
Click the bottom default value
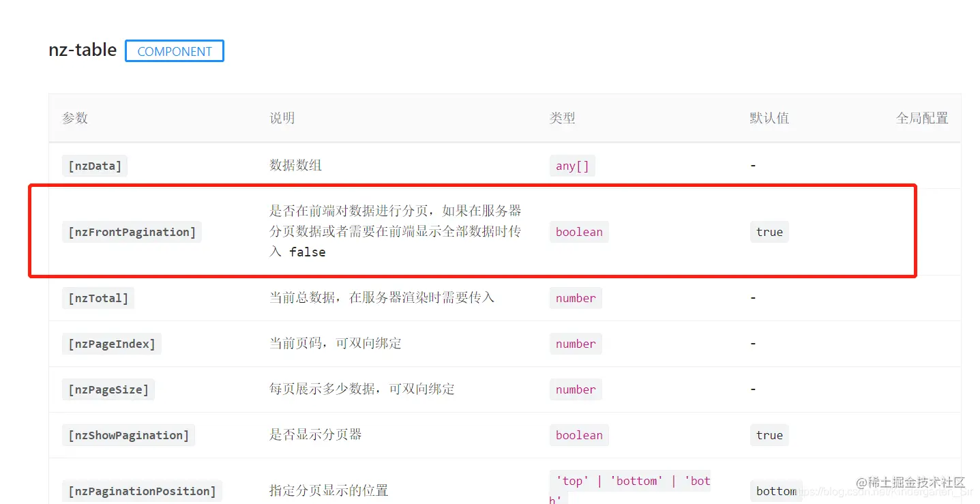click(776, 491)
